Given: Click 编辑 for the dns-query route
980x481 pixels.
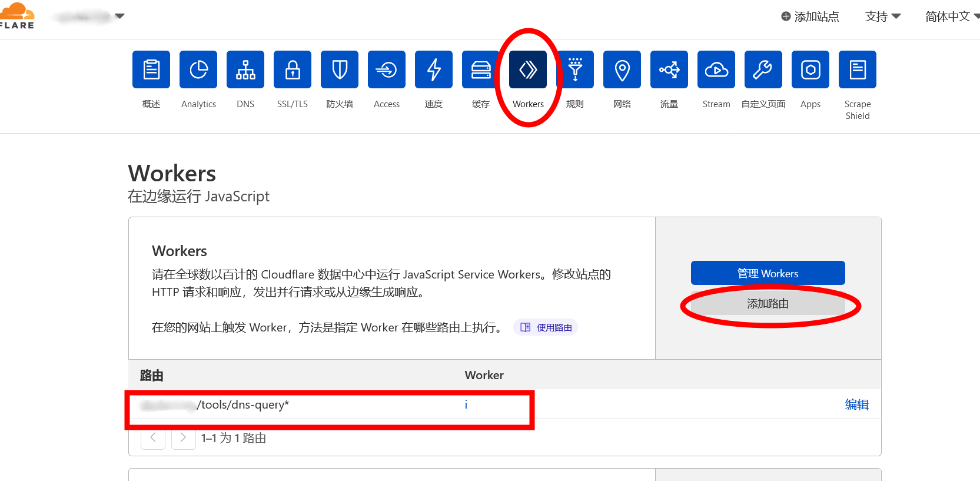Looking at the screenshot, I should 856,404.
